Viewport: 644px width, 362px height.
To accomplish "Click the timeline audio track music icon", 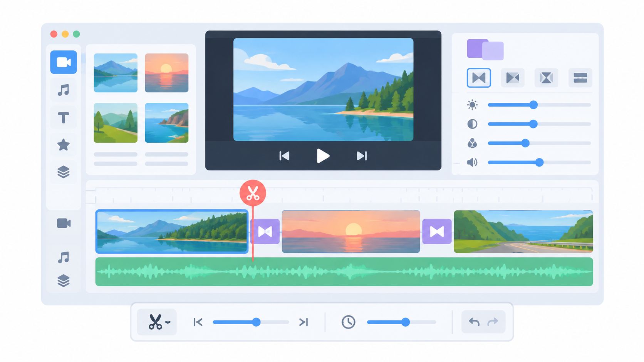I will 64,257.
